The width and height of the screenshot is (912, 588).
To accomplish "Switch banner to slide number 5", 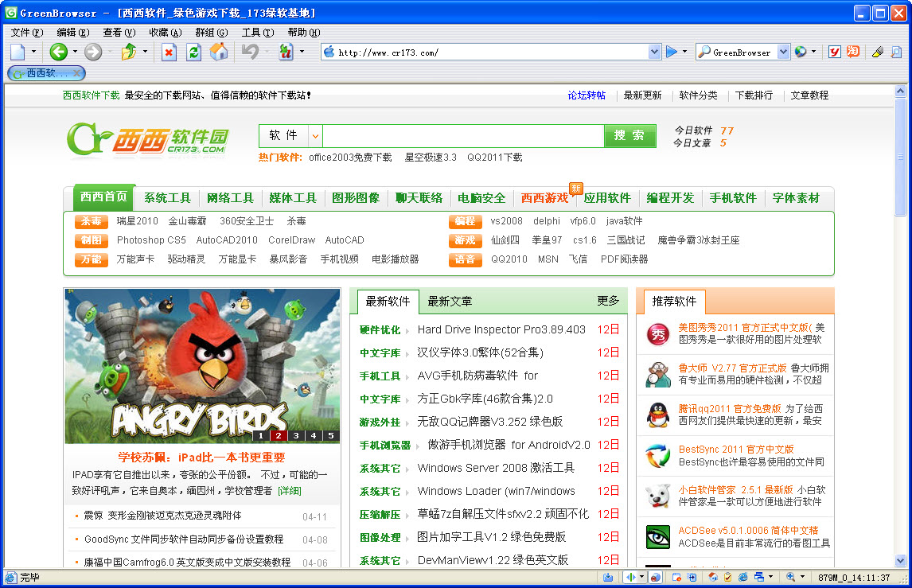I will click(x=331, y=435).
